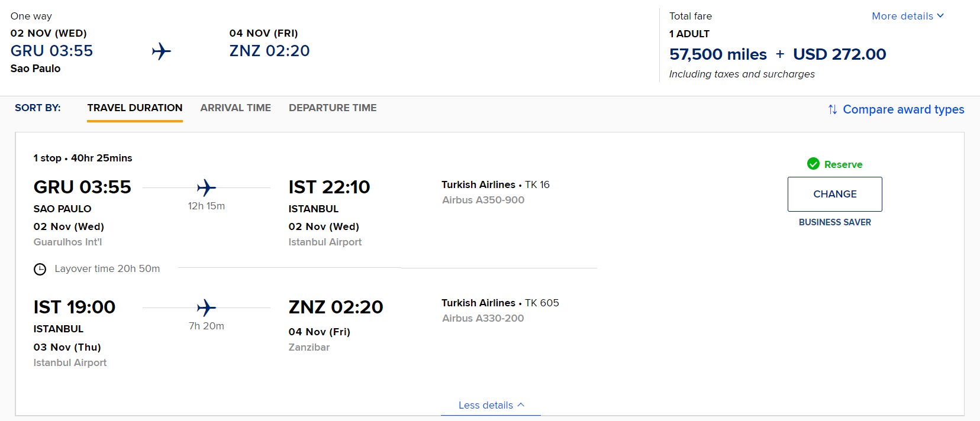Click the airplane icon on IST to ZNZ segment
Image resolution: width=980 pixels, height=421 pixels.
point(206,307)
